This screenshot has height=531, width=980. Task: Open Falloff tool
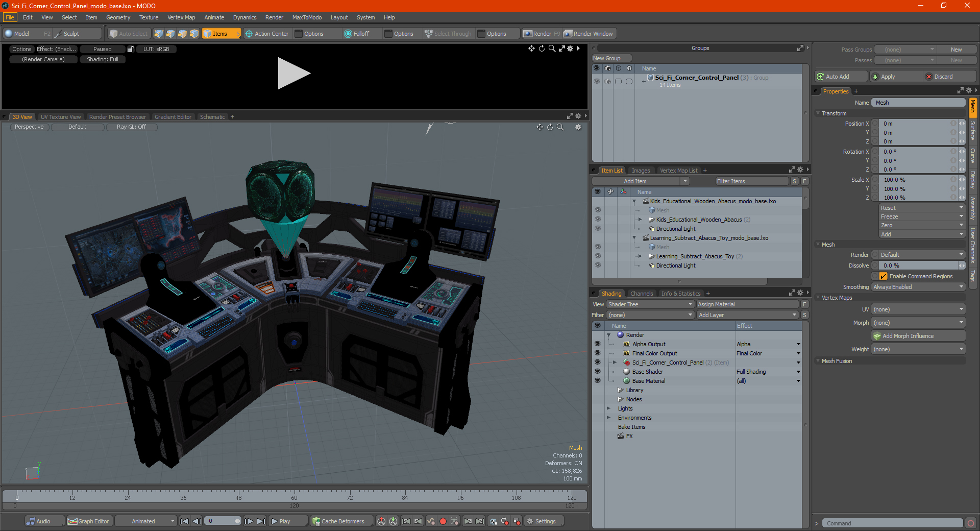357,34
